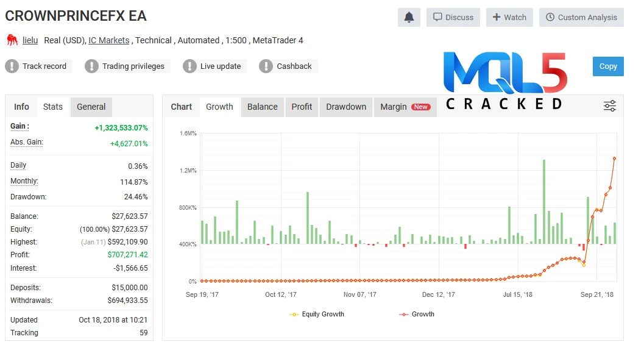Open lielu user profile link
Viewport: 644px width, 342px height.
(30, 40)
